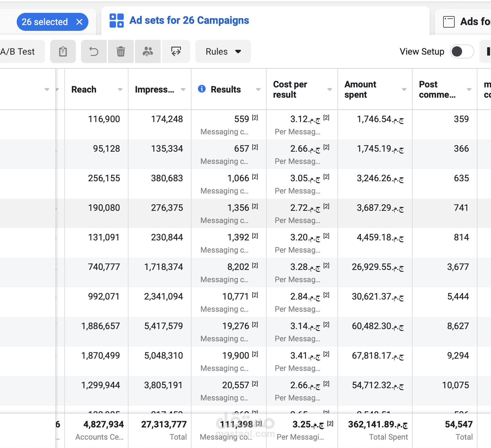The width and height of the screenshot is (491, 448).
Task: Click the Impressions column header
Action: coord(155,90)
